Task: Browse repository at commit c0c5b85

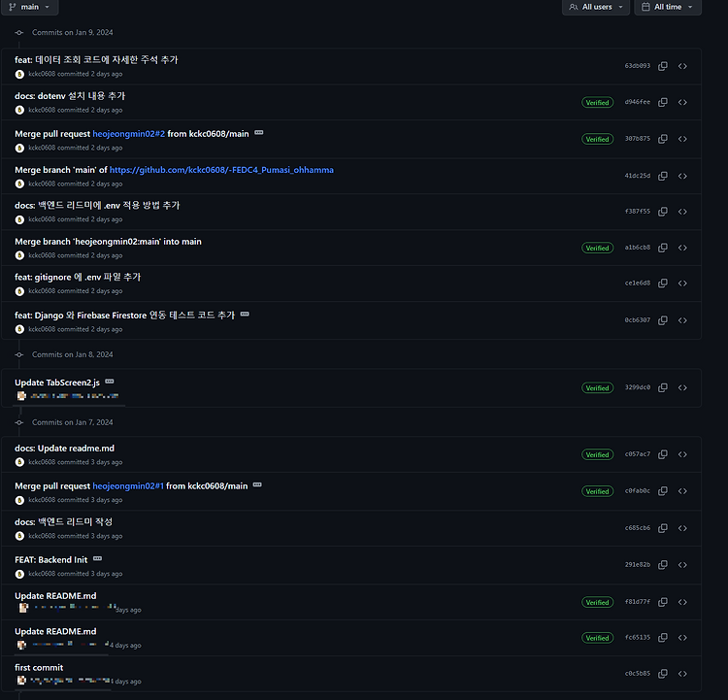Action: 682,673
